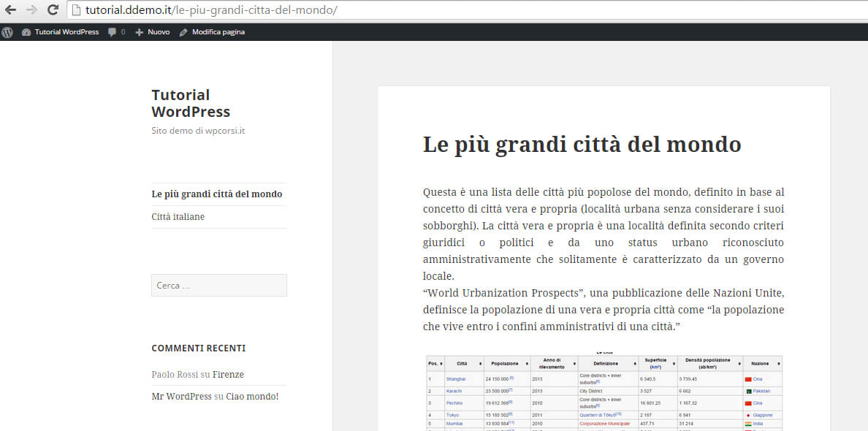Click the pencil icon beside Modifica pagina
The image size is (868, 431).
pyautogui.click(x=183, y=31)
